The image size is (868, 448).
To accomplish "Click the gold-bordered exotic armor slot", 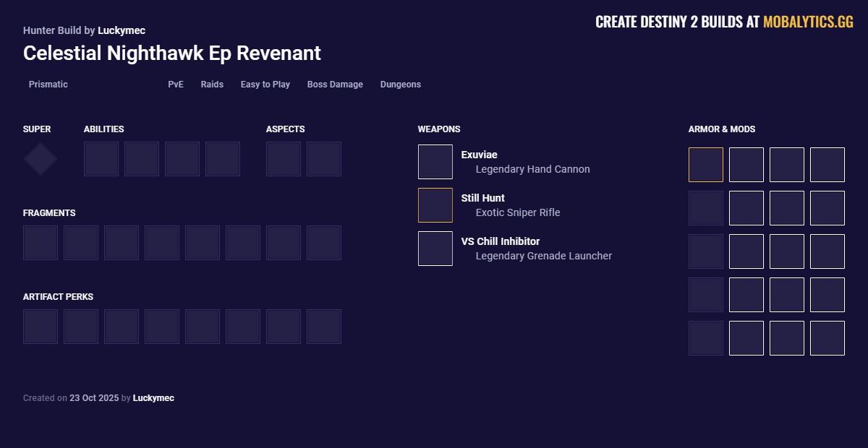I will point(706,165).
